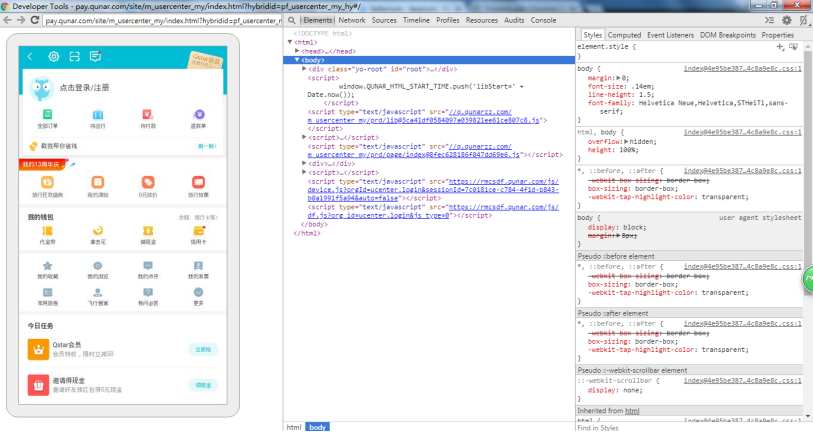Open settings gear in mobile page header
Image resolution: width=813 pixels, height=432 pixels.
[53, 57]
